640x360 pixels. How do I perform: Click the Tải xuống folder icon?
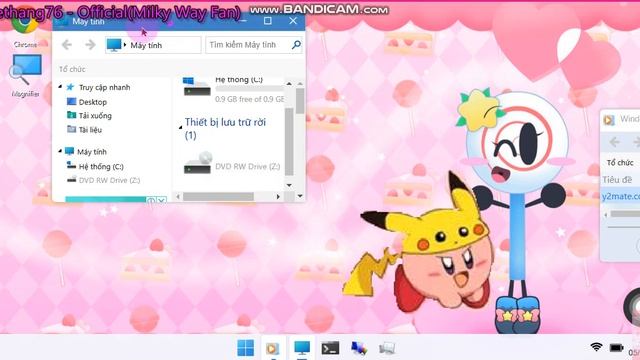point(71,115)
